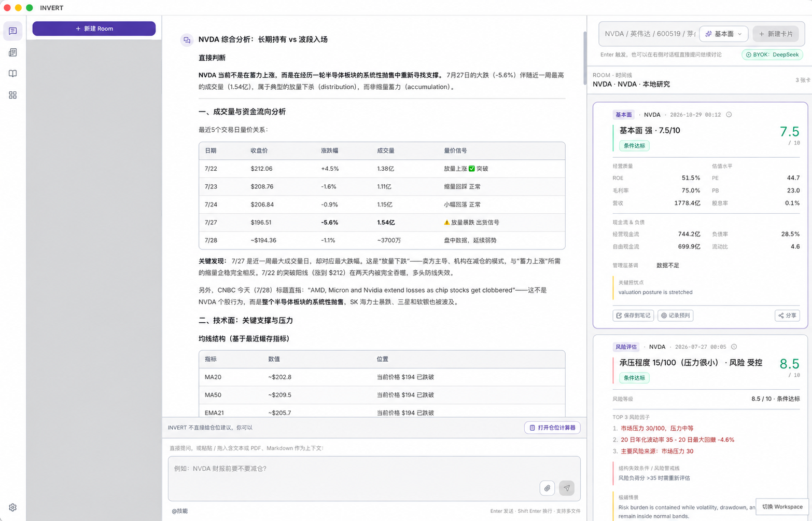The image size is (812, 521).
Task: Click the NVDA · NVDA · 本地研究 room title
Action: tap(631, 84)
